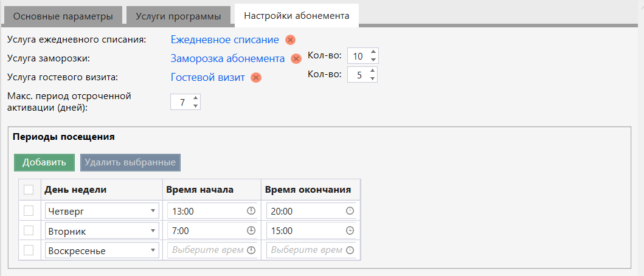
Task: Open time picker for Вторник start time
Action: click(251, 231)
